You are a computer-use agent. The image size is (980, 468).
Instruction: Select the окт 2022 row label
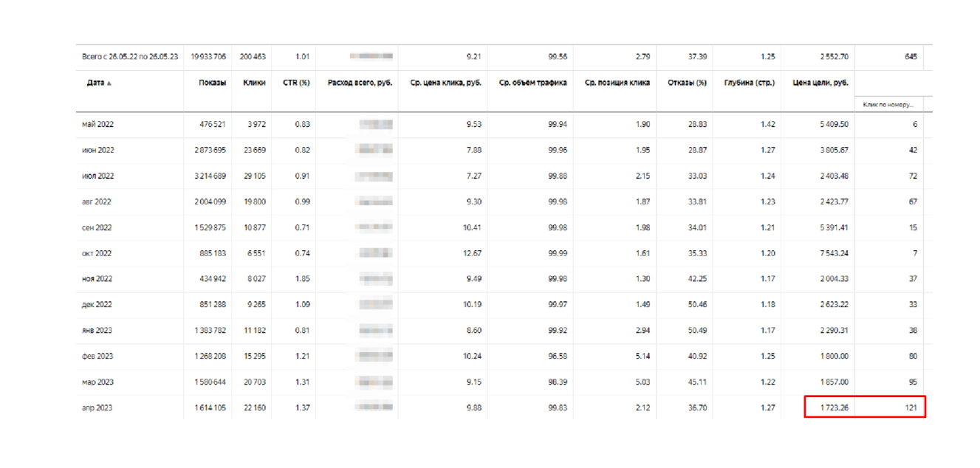pyautogui.click(x=97, y=253)
